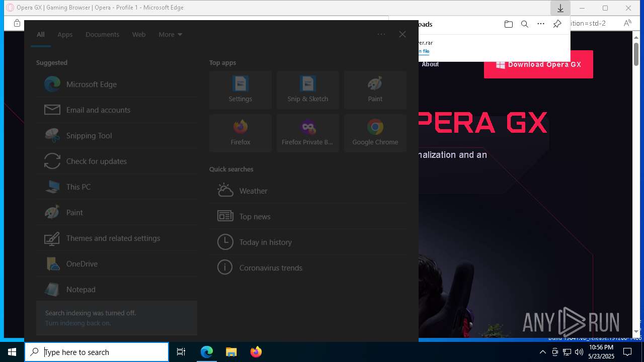Run Today in history quick search
Image resolution: width=644 pixels, height=362 pixels.
308,242
